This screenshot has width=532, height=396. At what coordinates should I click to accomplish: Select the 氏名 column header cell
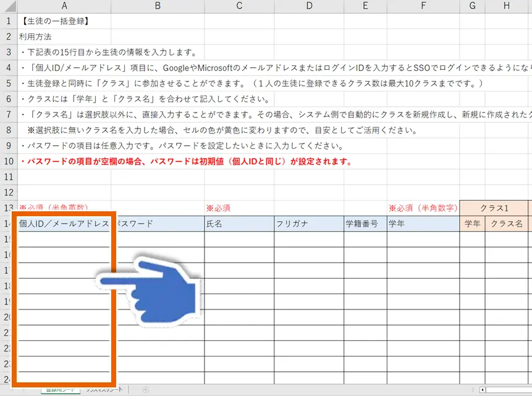tap(239, 224)
